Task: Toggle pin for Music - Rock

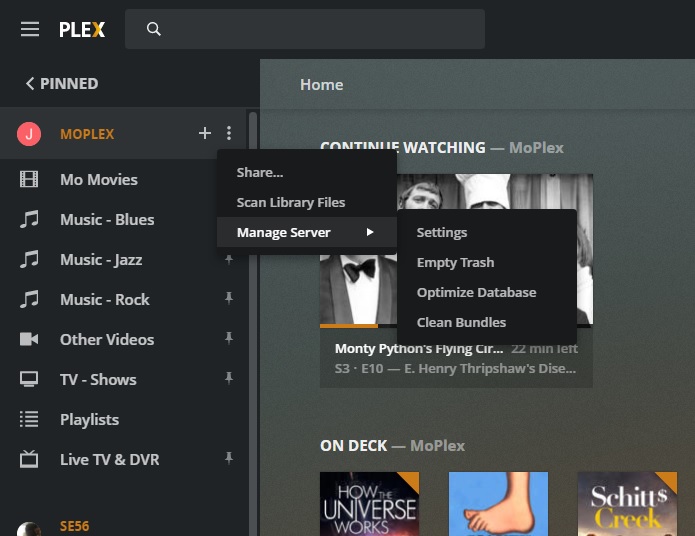Action: [x=229, y=298]
